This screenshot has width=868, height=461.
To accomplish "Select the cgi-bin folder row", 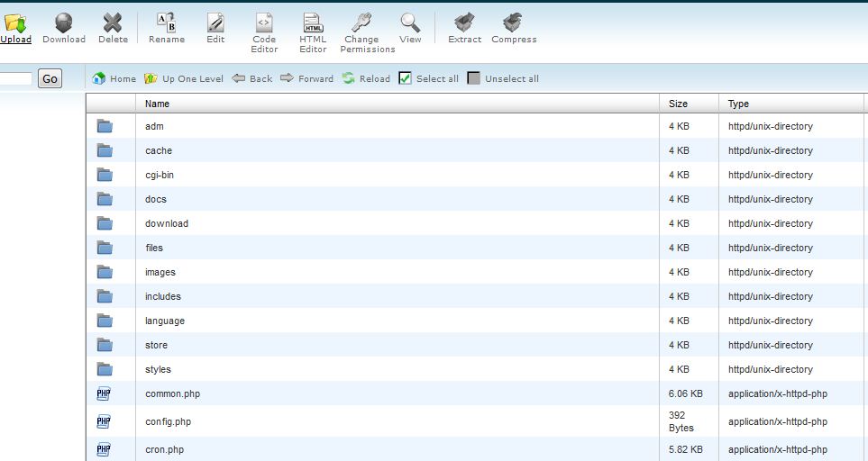I will pyautogui.click(x=160, y=175).
